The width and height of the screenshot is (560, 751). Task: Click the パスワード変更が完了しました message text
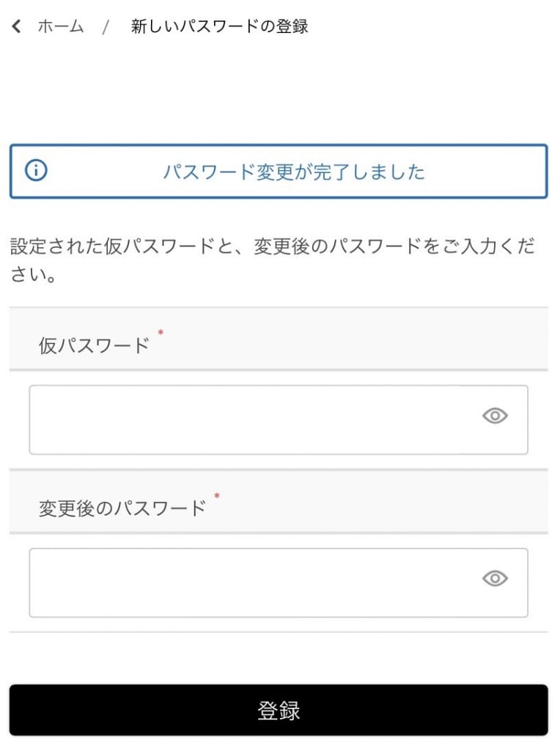coord(293,172)
